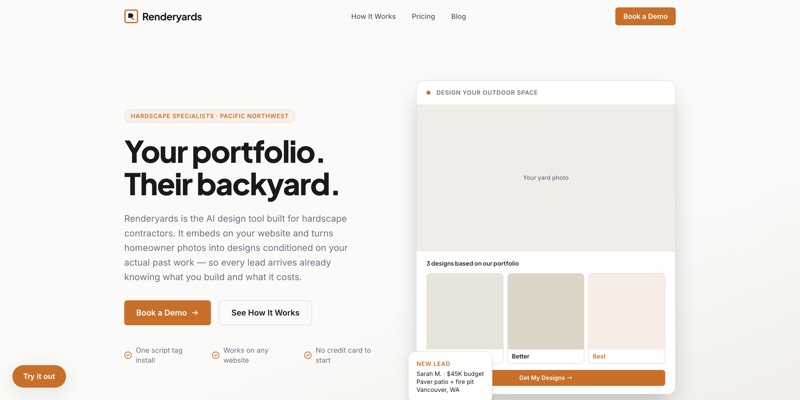Select the Better design thumbnail
Image resolution: width=800 pixels, height=400 pixels.
(x=546, y=311)
